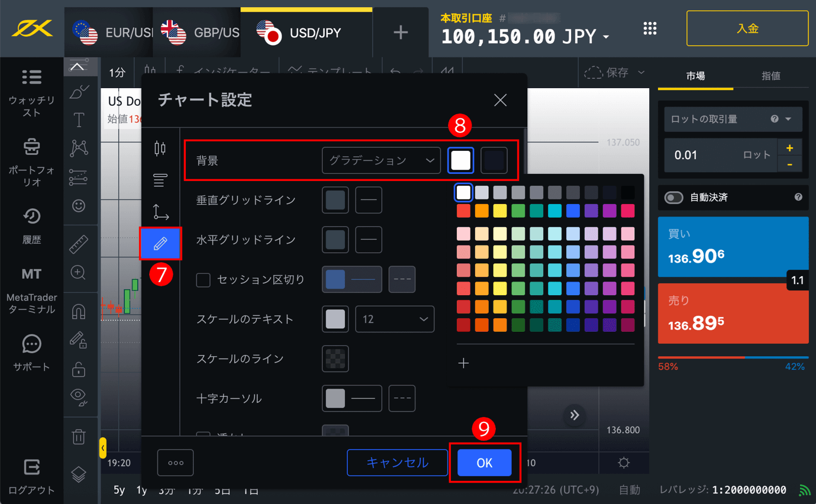Image resolution: width=816 pixels, height=504 pixels.
Task: Open the History panel
Action: 31,225
